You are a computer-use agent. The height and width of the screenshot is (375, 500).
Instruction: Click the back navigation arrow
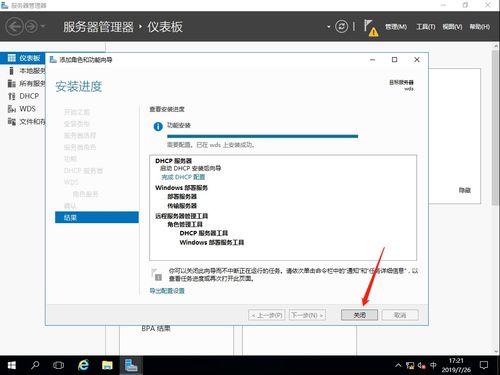tap(15, 26)
